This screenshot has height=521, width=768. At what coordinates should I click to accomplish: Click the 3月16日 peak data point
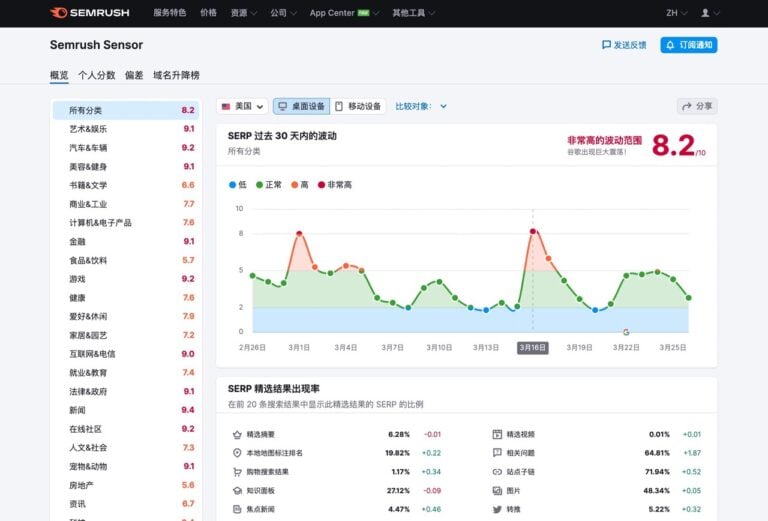[533, 231]
